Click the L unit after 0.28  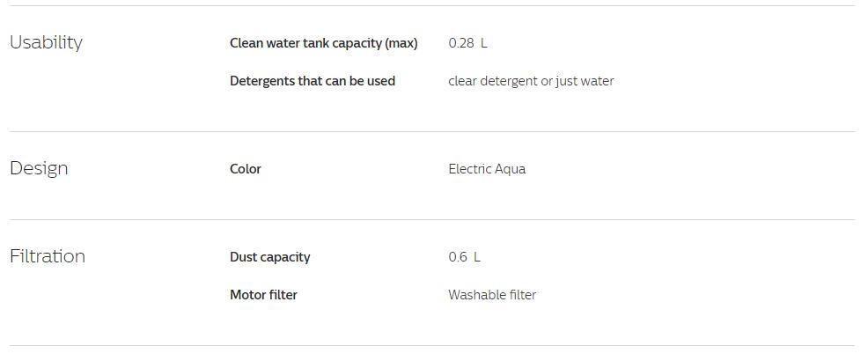click(484, 43)
